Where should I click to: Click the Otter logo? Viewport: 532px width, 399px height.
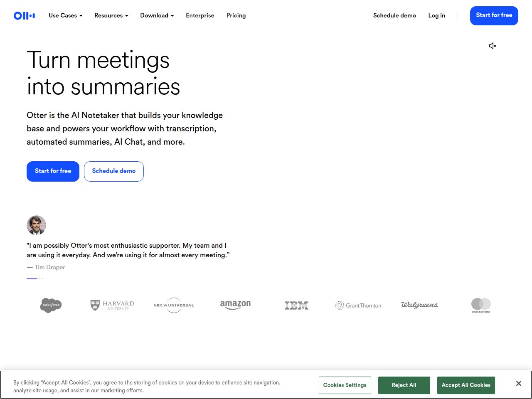[24, 15]
